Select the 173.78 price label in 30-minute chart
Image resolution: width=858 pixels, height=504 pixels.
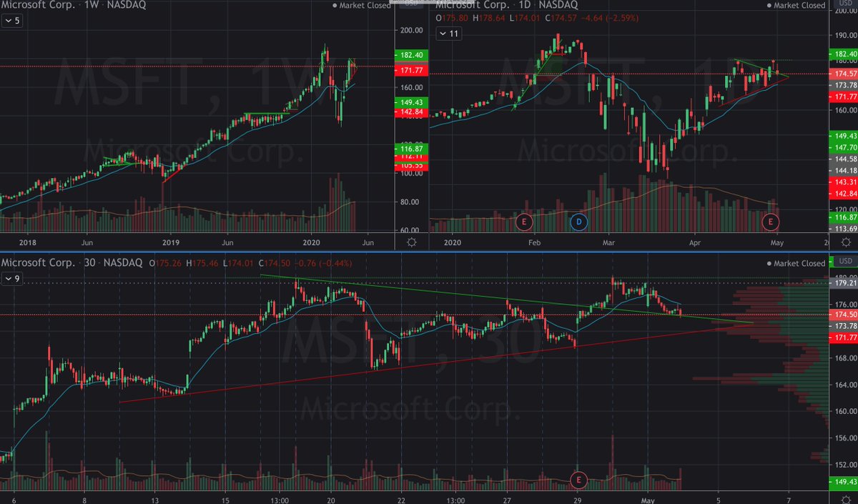[842, 326]
